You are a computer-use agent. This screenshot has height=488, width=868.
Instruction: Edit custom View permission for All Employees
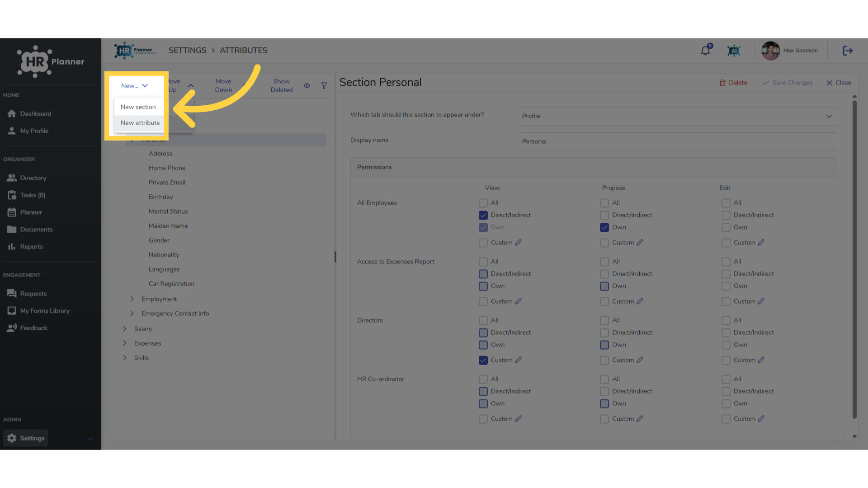tap(519, 243)
